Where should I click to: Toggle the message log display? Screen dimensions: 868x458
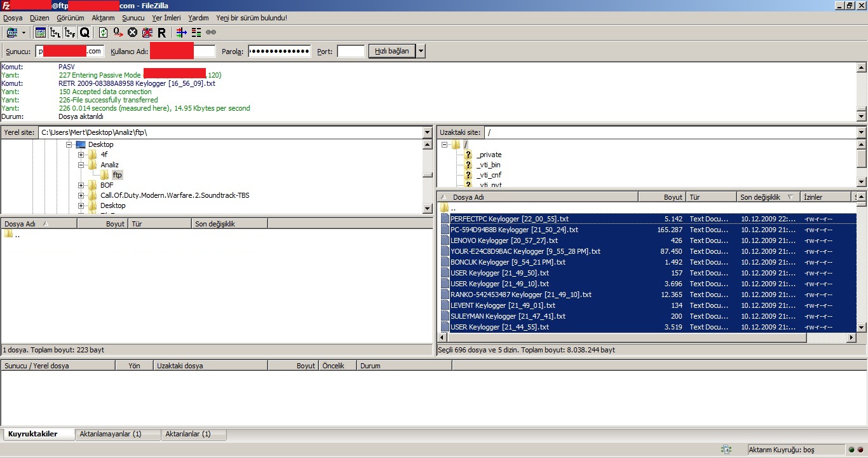click(41, 32)
